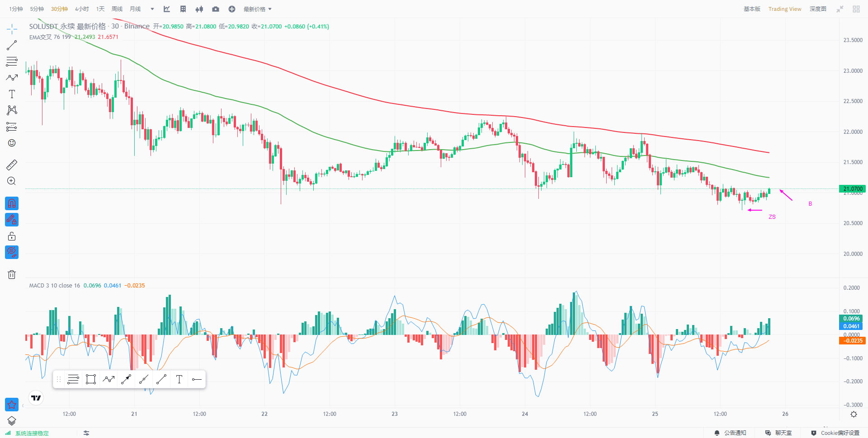Click the plus circle add icon
Viewport: 868px width, 438px height.
[x=232, y=9]
